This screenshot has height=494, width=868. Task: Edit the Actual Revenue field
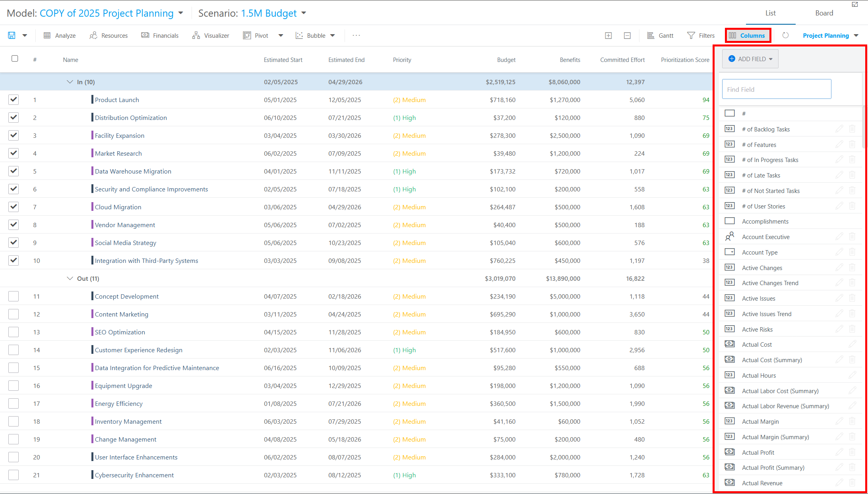(839, 482)
